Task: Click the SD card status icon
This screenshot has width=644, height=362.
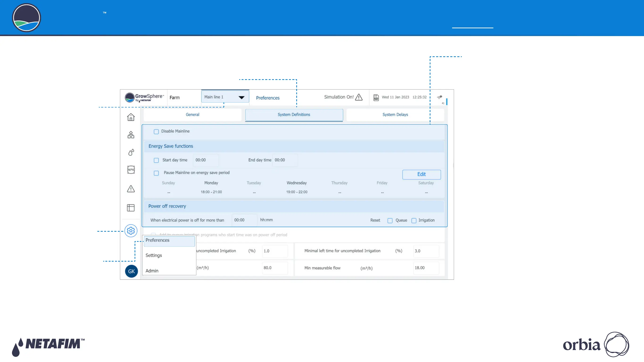Action: click(x=376, y=98)
